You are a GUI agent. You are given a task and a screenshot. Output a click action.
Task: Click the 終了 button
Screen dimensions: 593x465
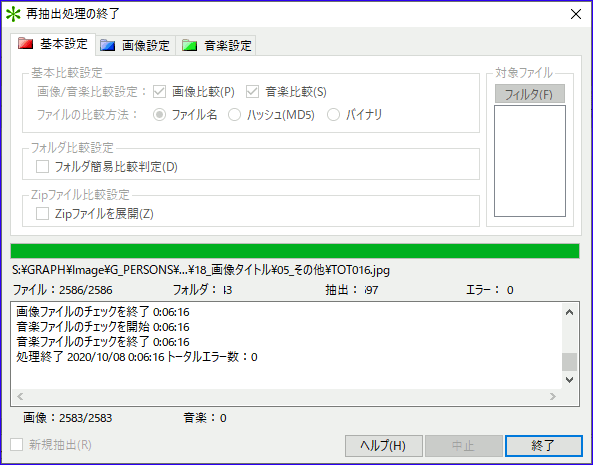pos(543,446)
